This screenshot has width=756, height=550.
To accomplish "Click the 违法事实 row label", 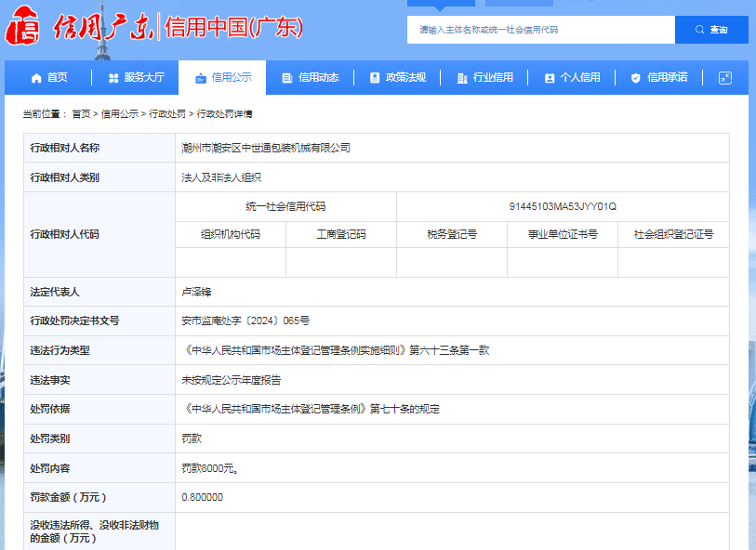I will click(x=49, y=380).
